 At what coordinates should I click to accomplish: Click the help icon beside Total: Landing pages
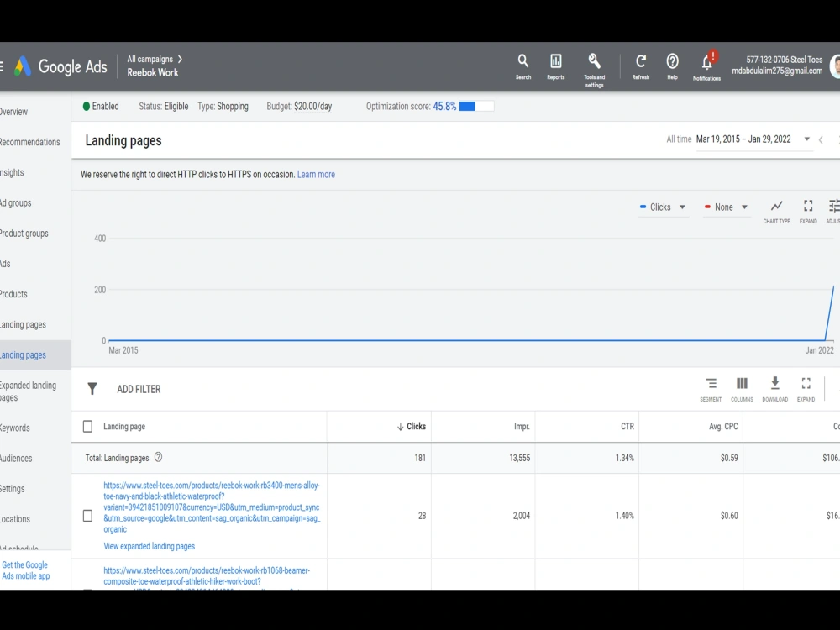point(159,458)
